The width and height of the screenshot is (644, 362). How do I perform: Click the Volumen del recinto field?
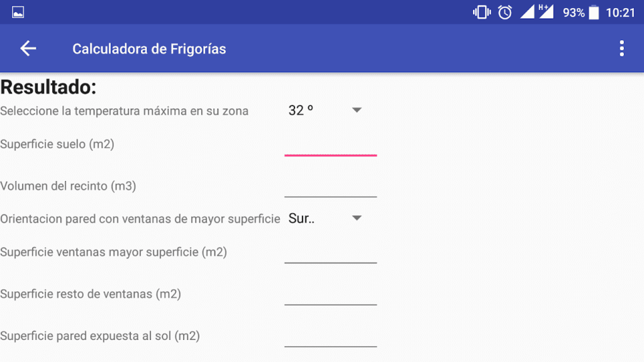[330, 192]
